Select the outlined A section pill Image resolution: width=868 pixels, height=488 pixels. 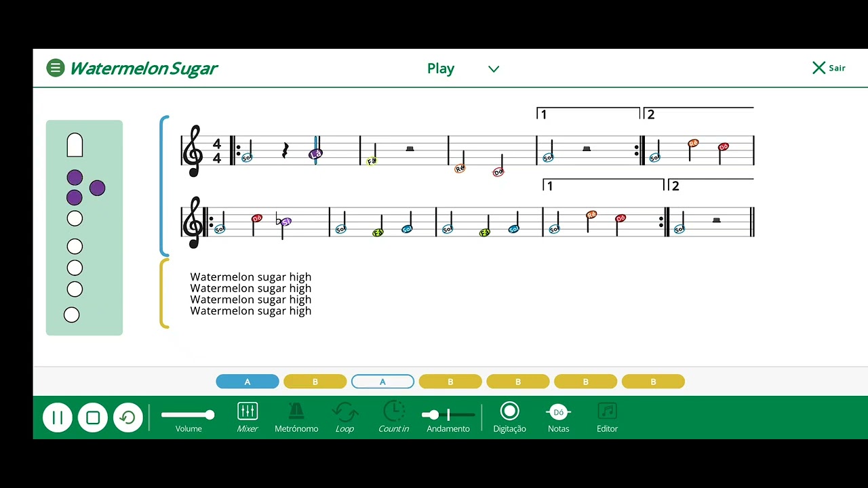tap(382, 382)
